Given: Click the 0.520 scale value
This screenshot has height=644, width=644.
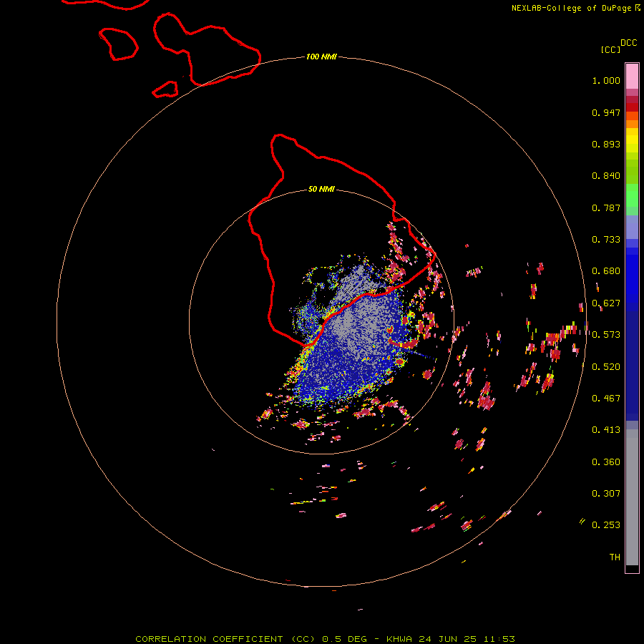Looking at the screenshot, I should point(606,367).
